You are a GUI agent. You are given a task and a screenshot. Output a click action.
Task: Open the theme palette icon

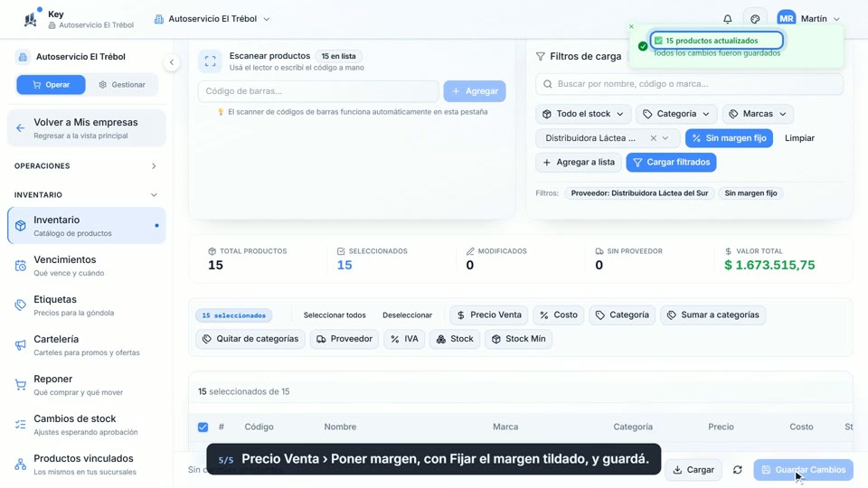click(755, 19)
